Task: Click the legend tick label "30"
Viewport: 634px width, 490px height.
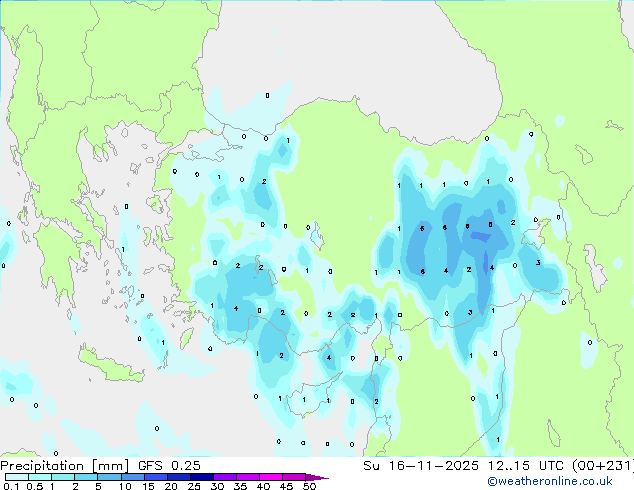Action: click(217, 486)
